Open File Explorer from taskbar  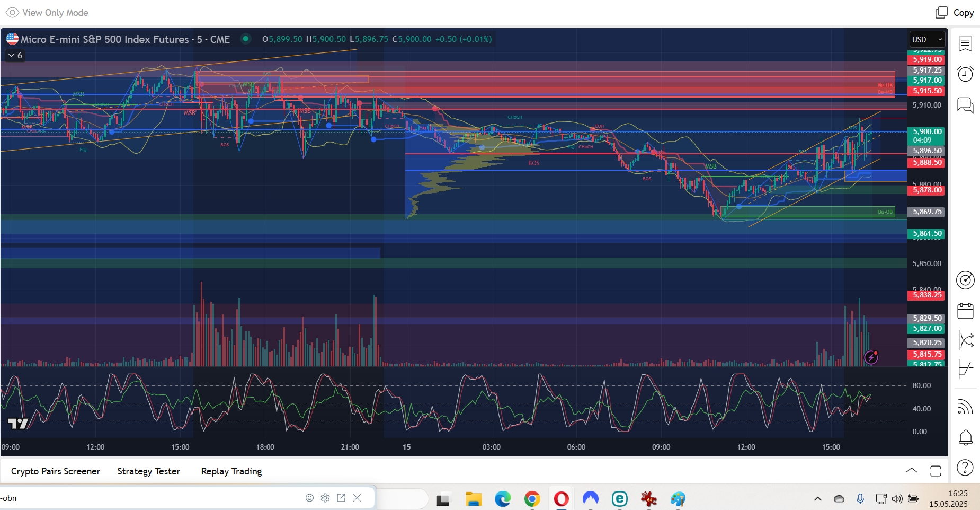pyautogui.click(x=473, y=499)
